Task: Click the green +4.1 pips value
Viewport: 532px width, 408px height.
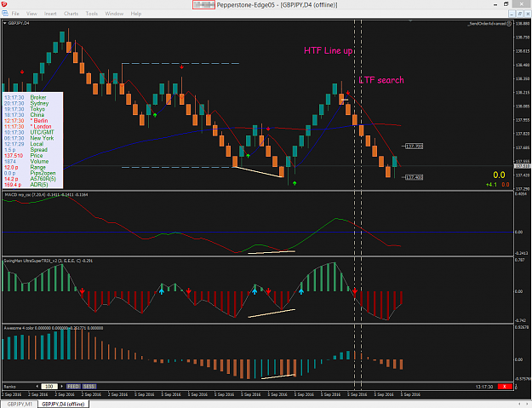Action: (x=491, y=185)
